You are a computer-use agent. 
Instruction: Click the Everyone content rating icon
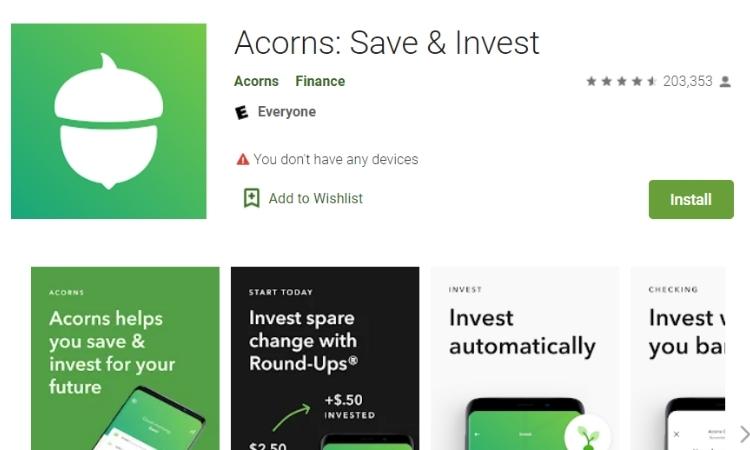click(x=242, y=112)
